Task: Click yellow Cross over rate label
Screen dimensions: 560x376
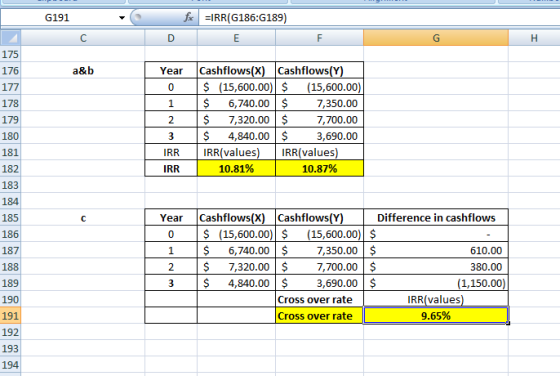Action: (320, 316)
